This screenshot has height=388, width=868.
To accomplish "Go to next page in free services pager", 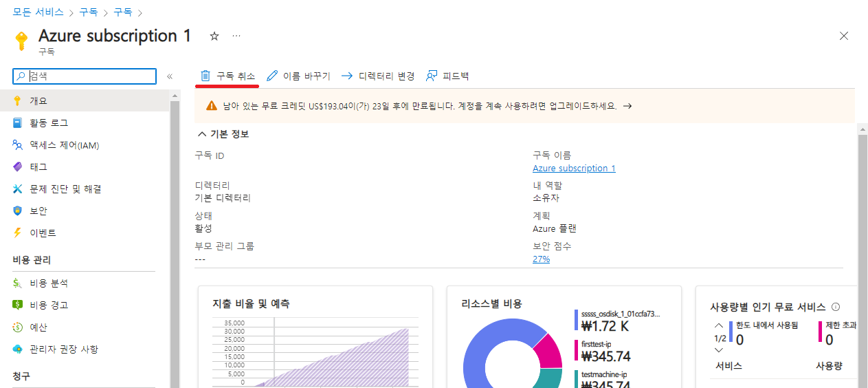I will point(719,350).
